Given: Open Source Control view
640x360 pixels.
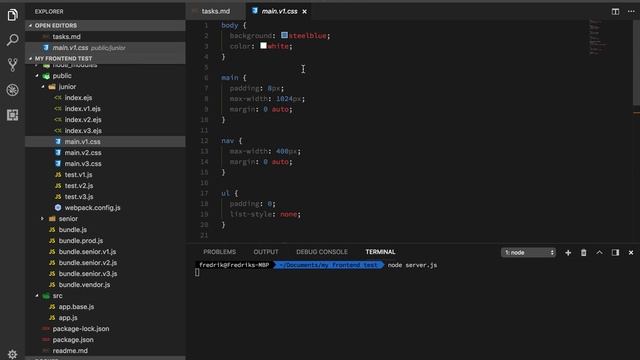Looking at the screenshot, I should pyautogui.click(x=12, y=65).
